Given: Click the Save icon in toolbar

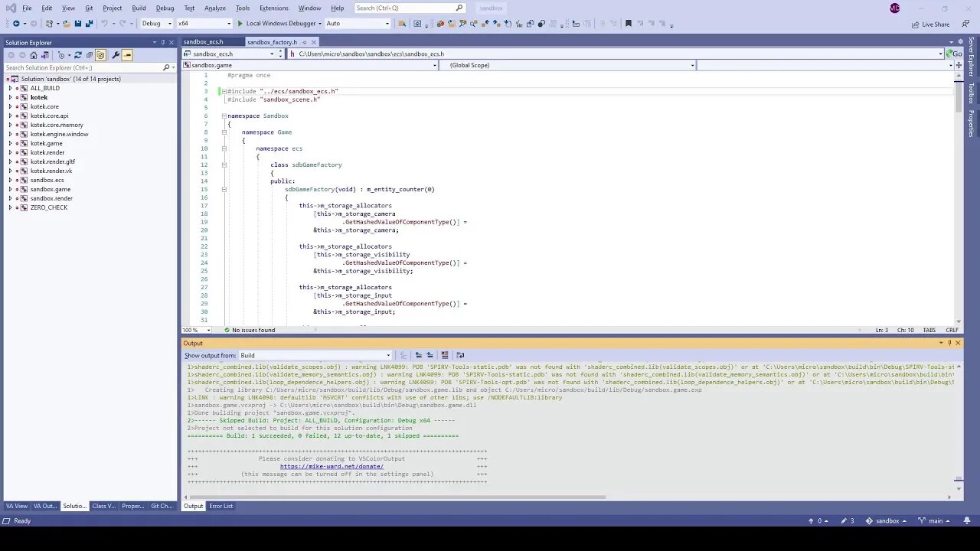Looking at the screenshot, I should (x=78, y=23).
